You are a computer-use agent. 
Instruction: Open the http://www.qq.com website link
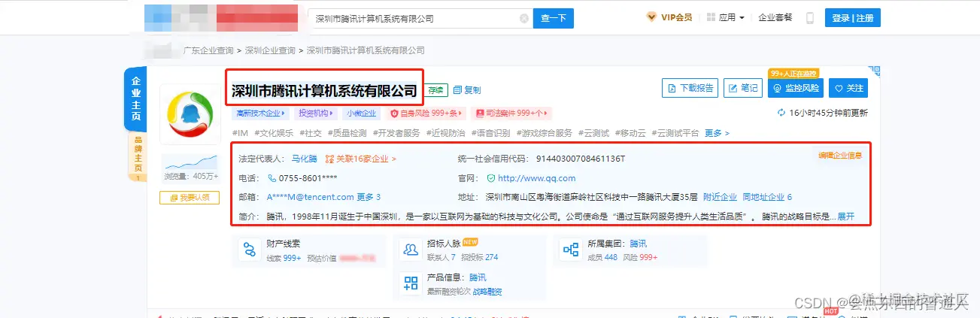tap(536, 178)
